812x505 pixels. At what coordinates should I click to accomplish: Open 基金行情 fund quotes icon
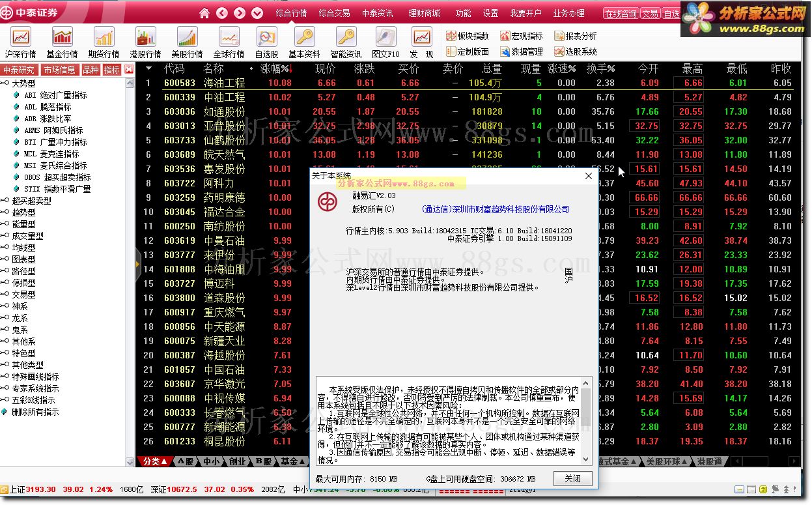(63, 43)
